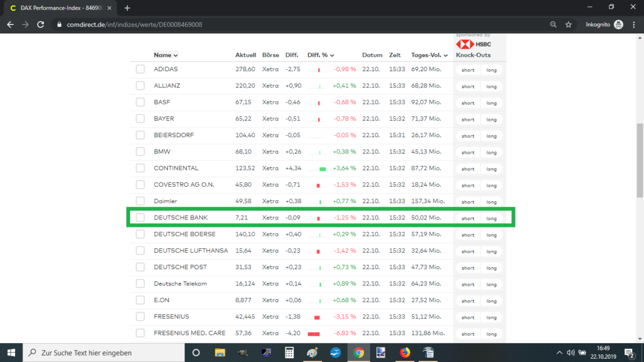Open the Windows Start menu
Screen dimensions: 644x362
(x=11, y=353)
